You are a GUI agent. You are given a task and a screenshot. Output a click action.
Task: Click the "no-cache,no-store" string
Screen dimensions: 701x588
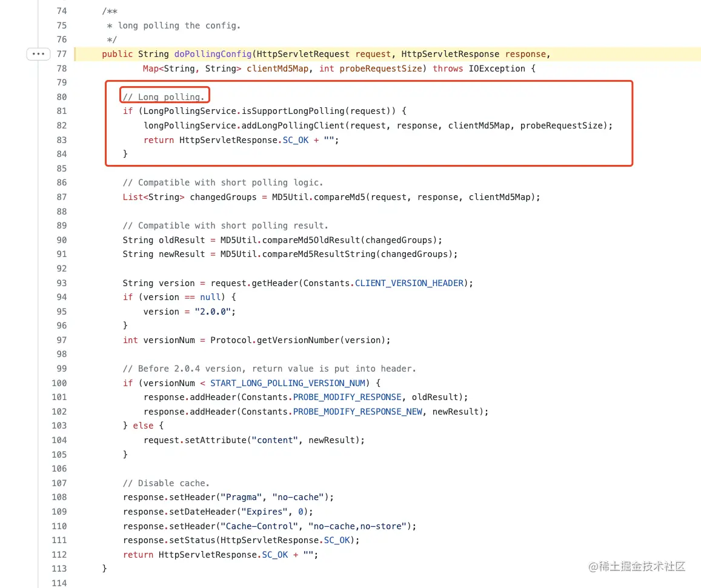point(357,526)
